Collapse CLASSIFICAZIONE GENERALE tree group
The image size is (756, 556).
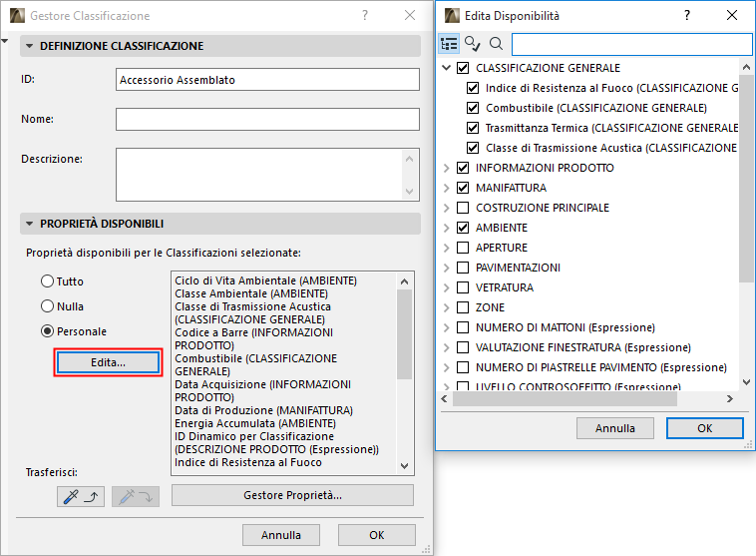point(447,68)
